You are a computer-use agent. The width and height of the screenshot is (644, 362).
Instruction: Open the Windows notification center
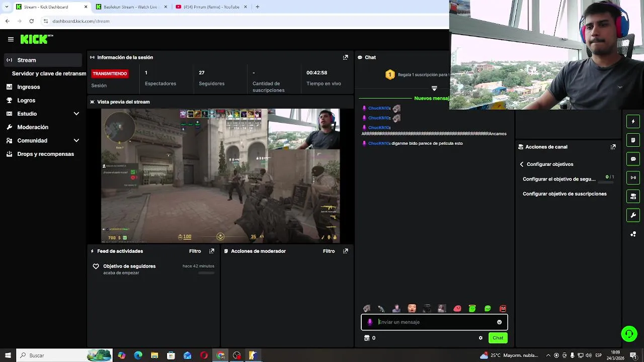tap(633, 355)
